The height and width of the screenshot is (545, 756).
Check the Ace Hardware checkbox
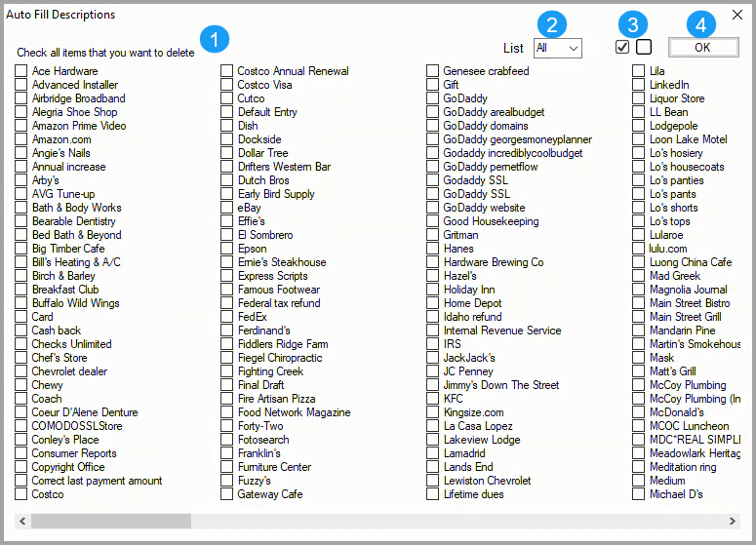[20, 71]
